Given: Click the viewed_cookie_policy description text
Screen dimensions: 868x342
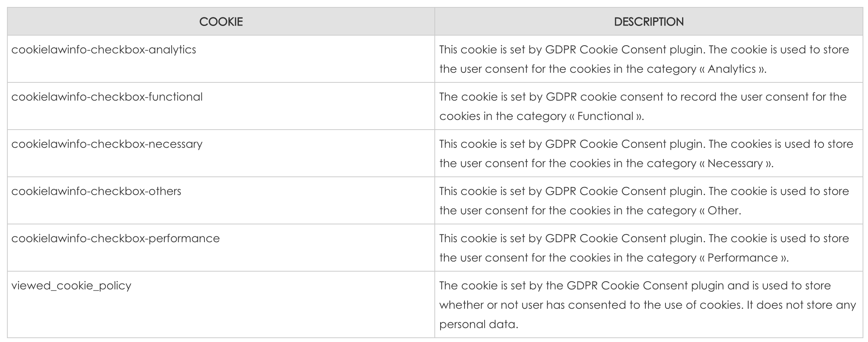Looking at the screenshot, I should coord(648,305).
